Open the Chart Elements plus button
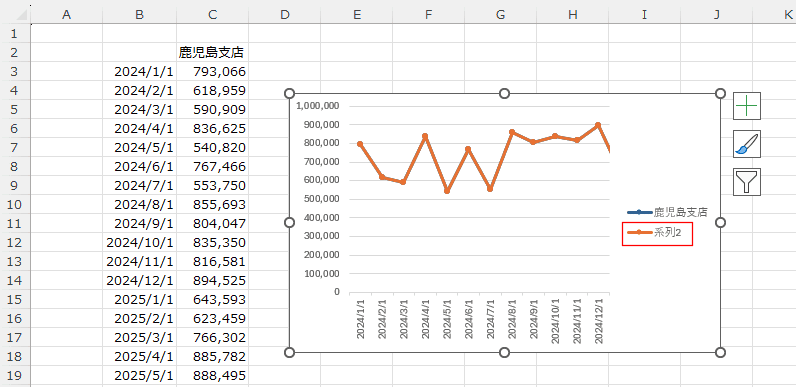The height and width of the screenshot is (387, 796). tap(747, 106)
